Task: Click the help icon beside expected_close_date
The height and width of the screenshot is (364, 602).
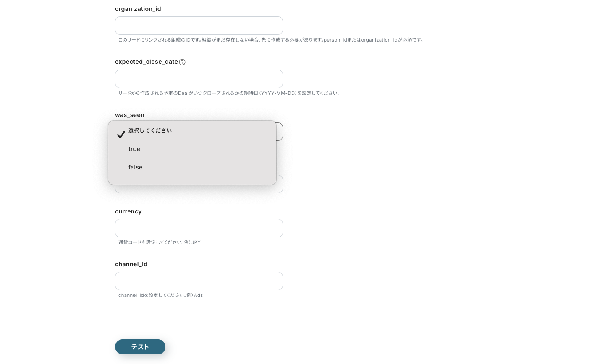Action: click(182, 62)
